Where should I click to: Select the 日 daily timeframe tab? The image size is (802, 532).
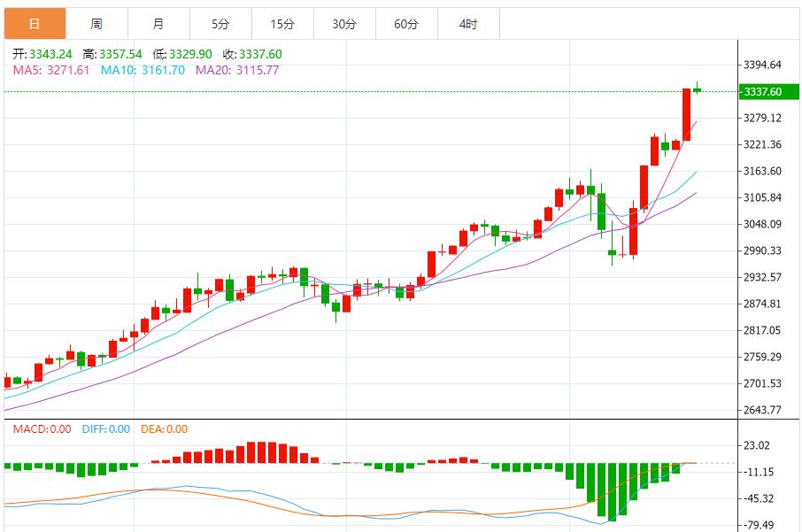(x=35, y=24)
